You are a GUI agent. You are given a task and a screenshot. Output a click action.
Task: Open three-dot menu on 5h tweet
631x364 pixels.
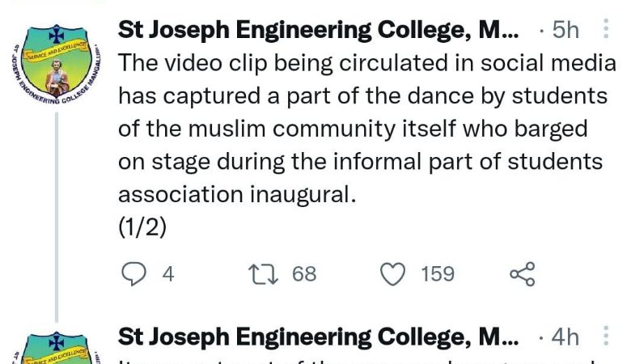[x=606, y=29]
